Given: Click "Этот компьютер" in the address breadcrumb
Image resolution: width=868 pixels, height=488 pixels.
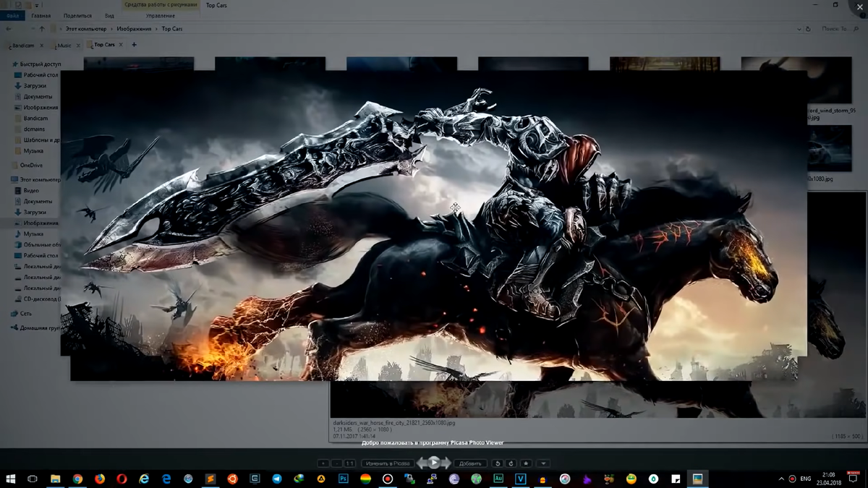Looking at the screenshot, I should (x=86, y=29).
